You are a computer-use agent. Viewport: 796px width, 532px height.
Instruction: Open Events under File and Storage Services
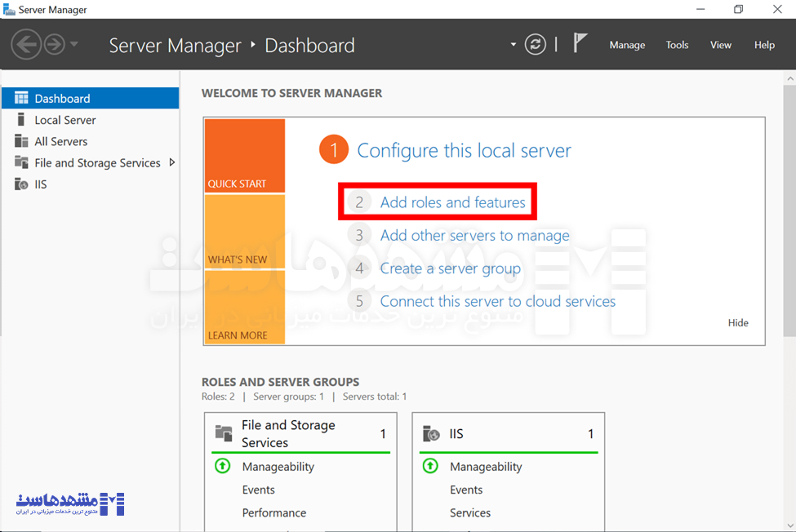[259, 490]
